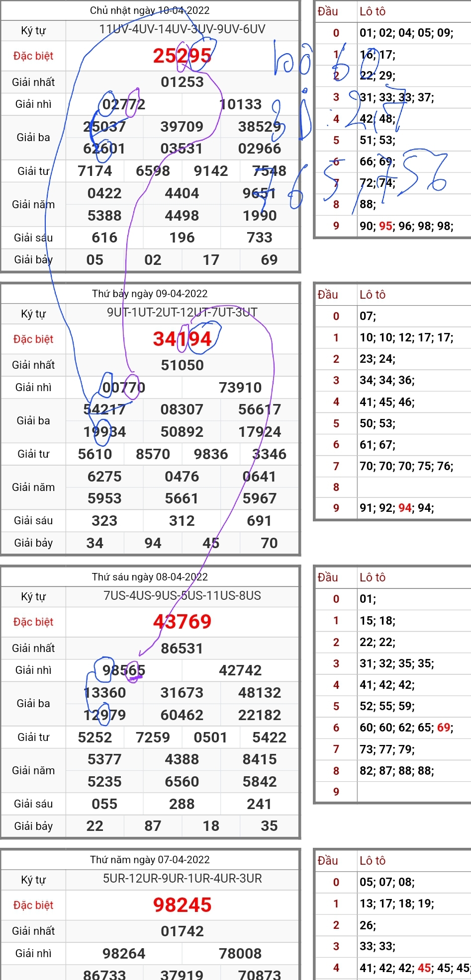471x980 pixels.
Task: Select Giải sáu number 241
Action: click(x=260, y=804)
